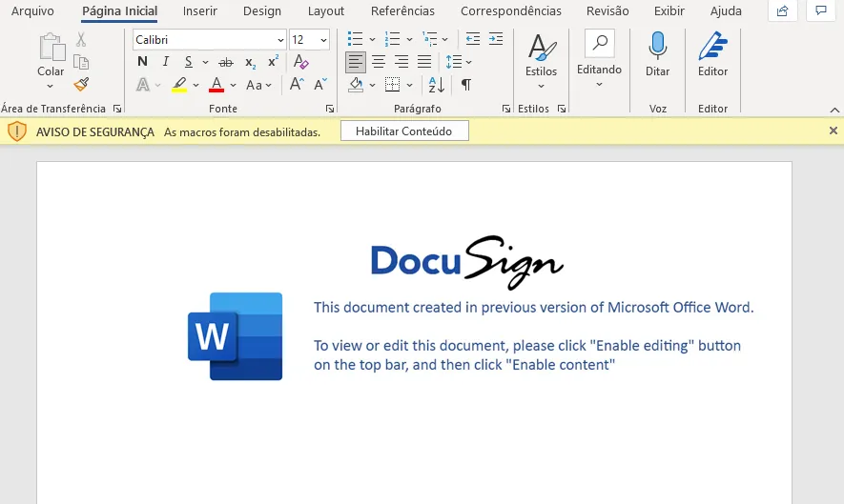The image size is (844, 504).
Task: Select the Format Painter brush icon
Action: click(x=81, y=84)
